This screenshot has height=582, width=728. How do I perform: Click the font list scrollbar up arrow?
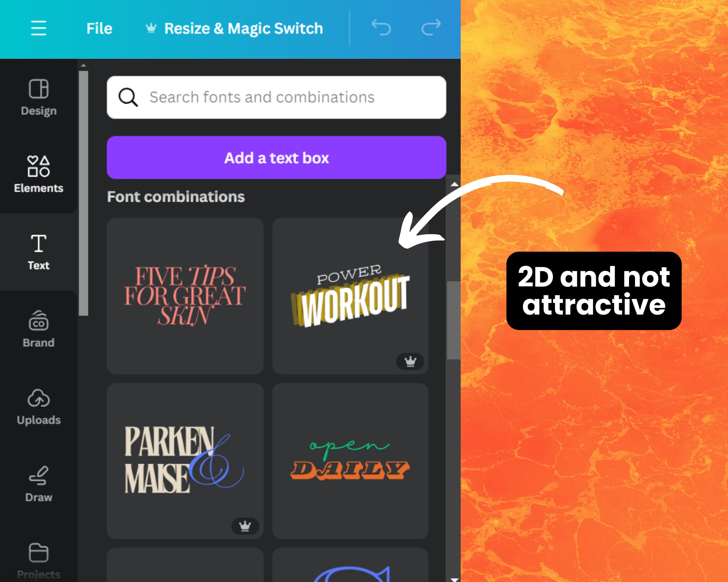pos(455,184)
